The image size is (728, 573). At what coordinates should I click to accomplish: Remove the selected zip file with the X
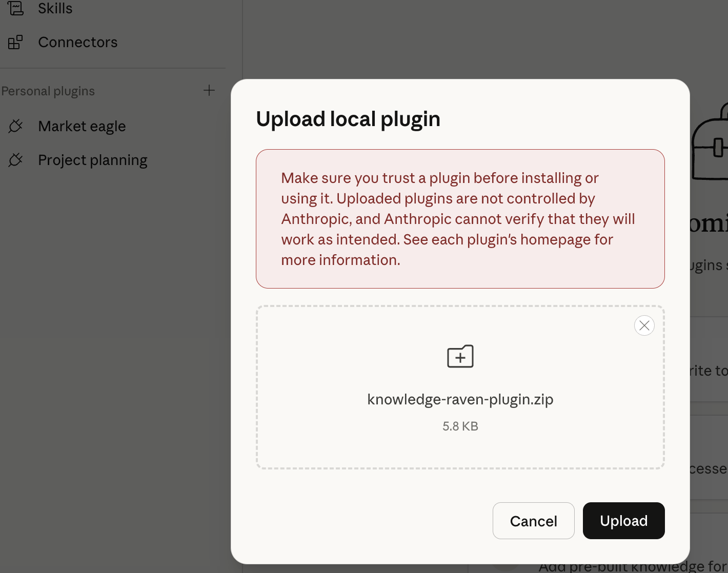pos(644,325)
